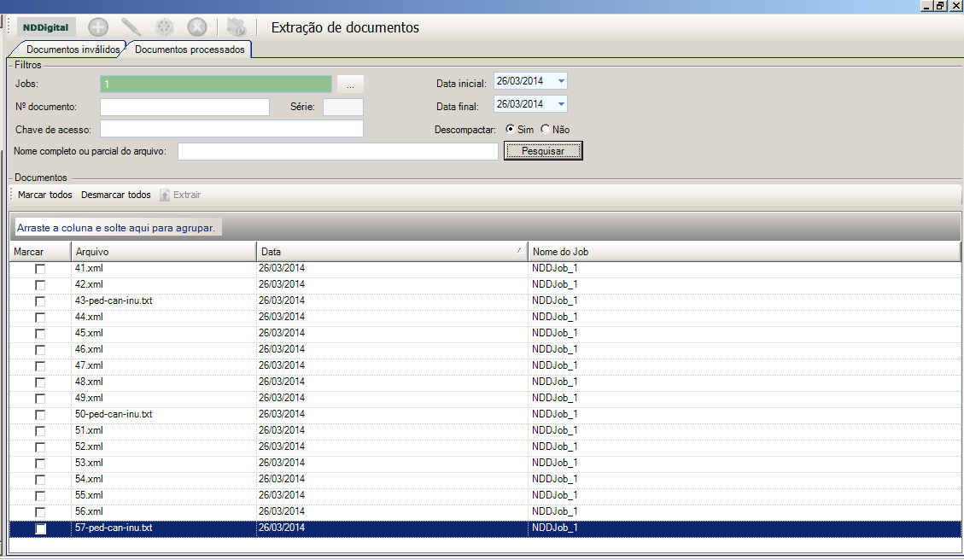Click the group-by column drop area label

(x=116, y=228)
